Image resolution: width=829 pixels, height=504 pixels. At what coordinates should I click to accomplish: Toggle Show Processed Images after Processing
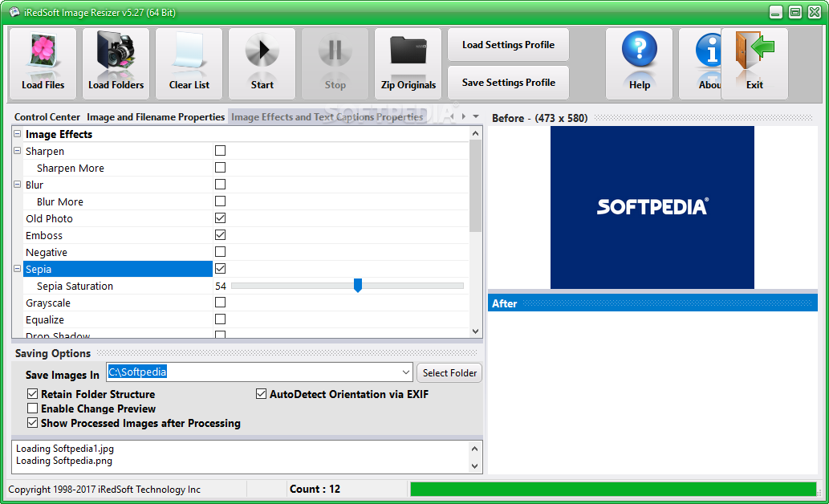pyautogui.click(x=33, y=423)
